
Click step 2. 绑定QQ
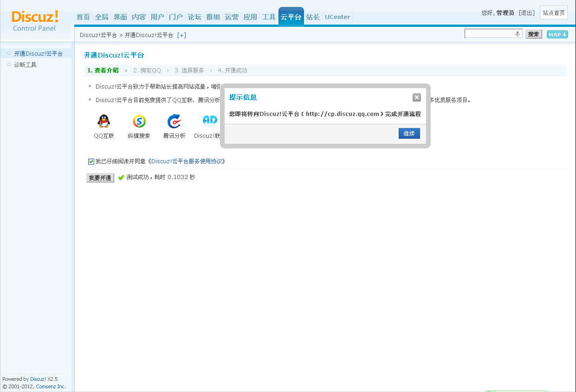tap(147, 71)
